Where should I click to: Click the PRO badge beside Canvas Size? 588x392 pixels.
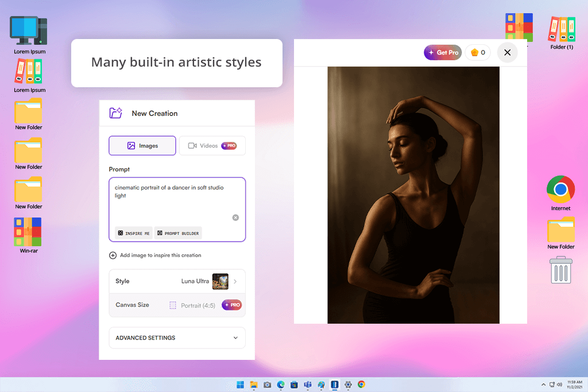click(x=232, y=305)
